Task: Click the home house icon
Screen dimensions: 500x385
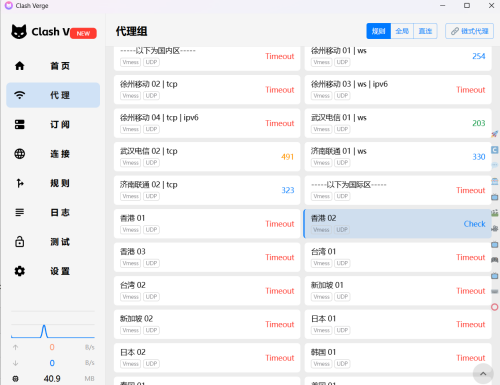Action: point(20,66)
